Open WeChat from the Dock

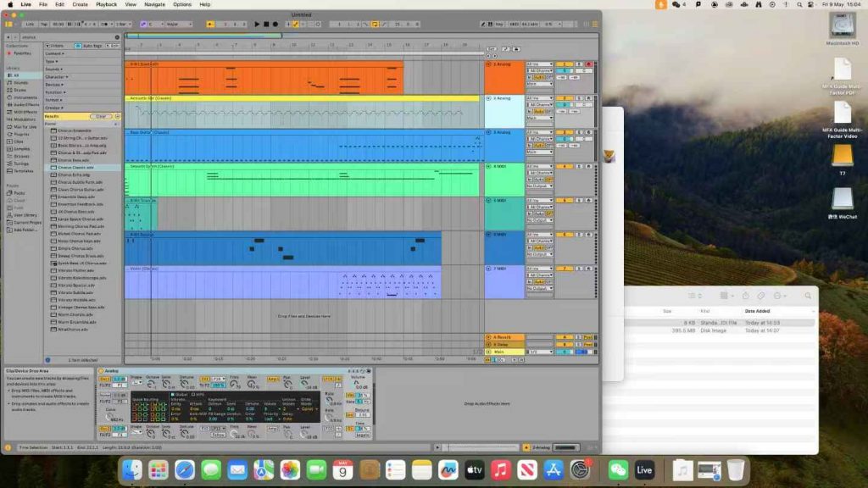619,469
